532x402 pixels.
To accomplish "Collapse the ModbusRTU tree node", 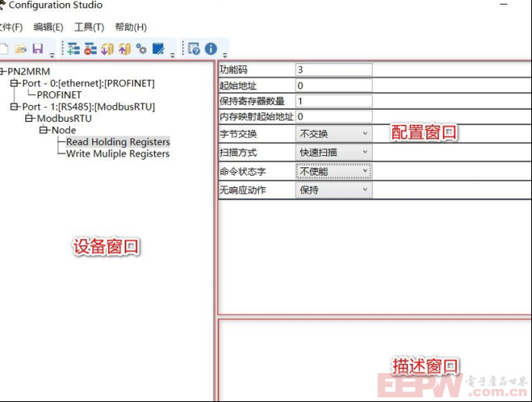I will point(29,118).
